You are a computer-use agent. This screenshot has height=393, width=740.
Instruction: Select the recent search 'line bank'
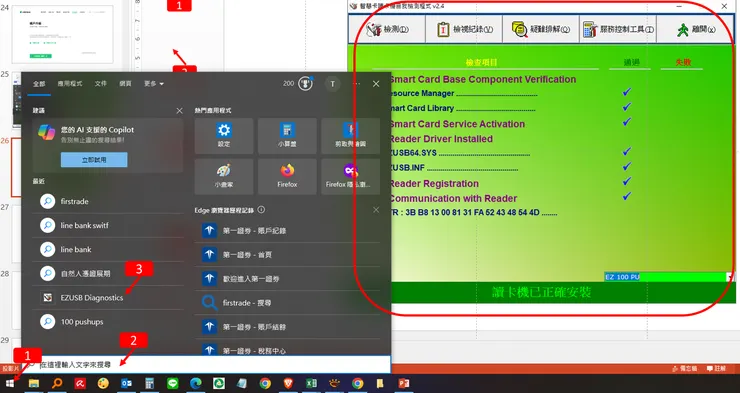pyautogui.click(x=108, y=250)
